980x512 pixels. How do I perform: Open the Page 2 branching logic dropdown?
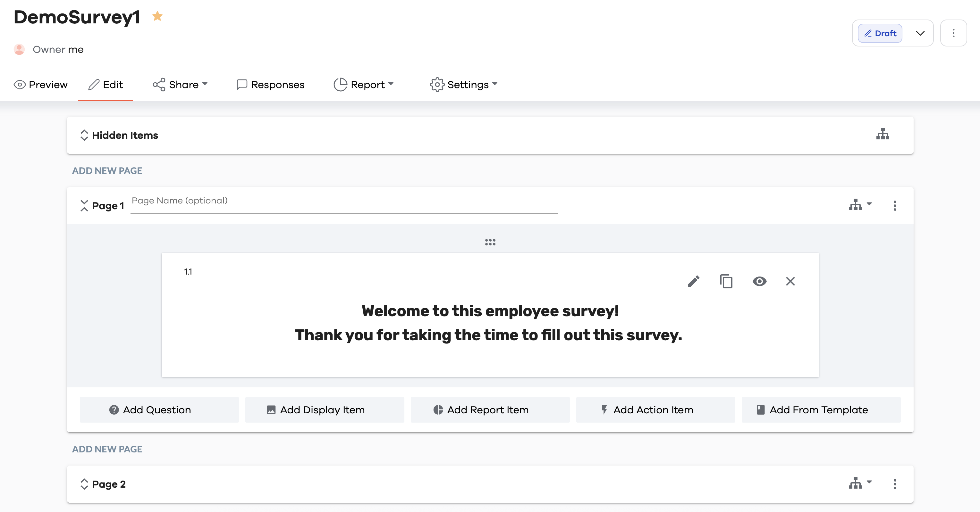860,483
